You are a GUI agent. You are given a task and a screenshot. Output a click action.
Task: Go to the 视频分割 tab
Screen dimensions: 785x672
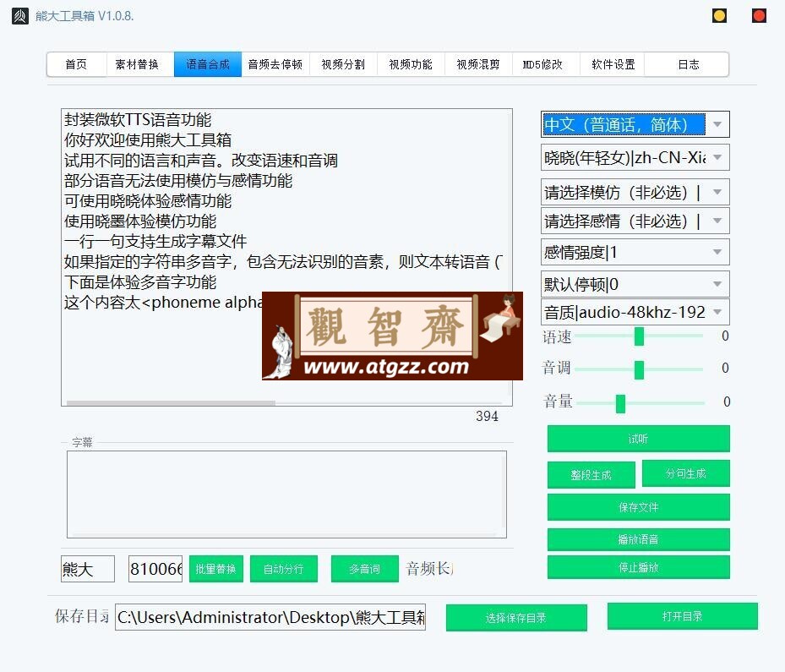[x=343, y=64]
